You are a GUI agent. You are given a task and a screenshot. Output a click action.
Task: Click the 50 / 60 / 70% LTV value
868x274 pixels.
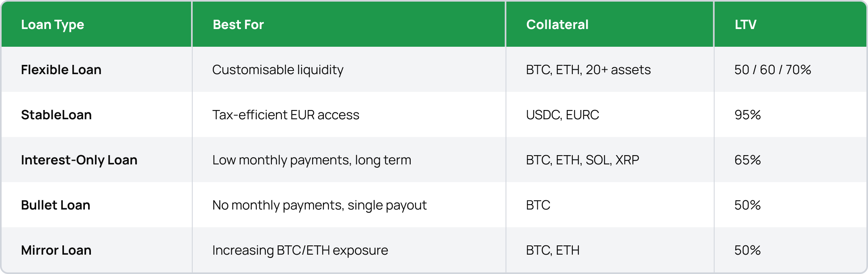tap(773, 70)
